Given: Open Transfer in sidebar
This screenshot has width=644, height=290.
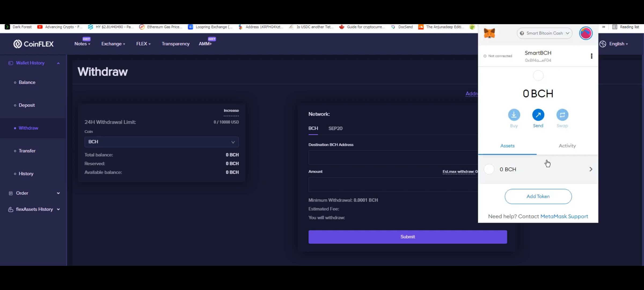Looking at the screenshot, I should coord(27,151).
